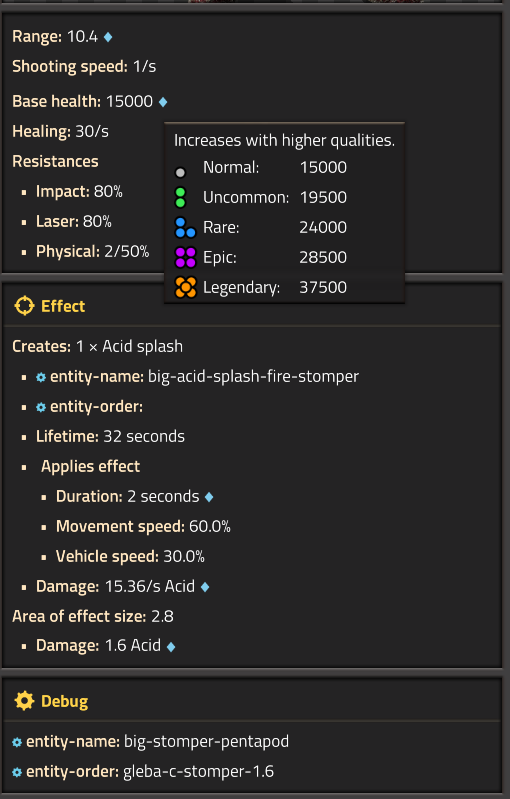This screenshot has height=799, width=510.
Task: Click the Legendary 37500 row
Action: [284, 287]
